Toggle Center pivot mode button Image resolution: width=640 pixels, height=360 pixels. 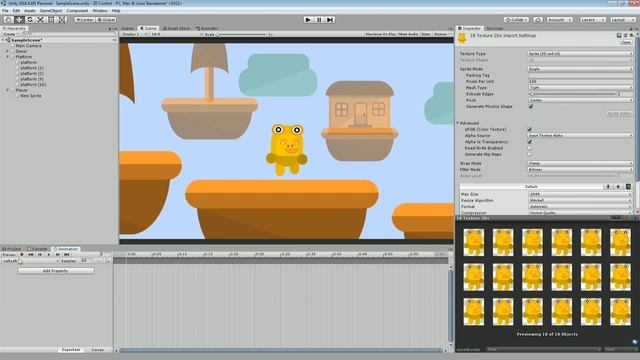click(x=84, y=20)
